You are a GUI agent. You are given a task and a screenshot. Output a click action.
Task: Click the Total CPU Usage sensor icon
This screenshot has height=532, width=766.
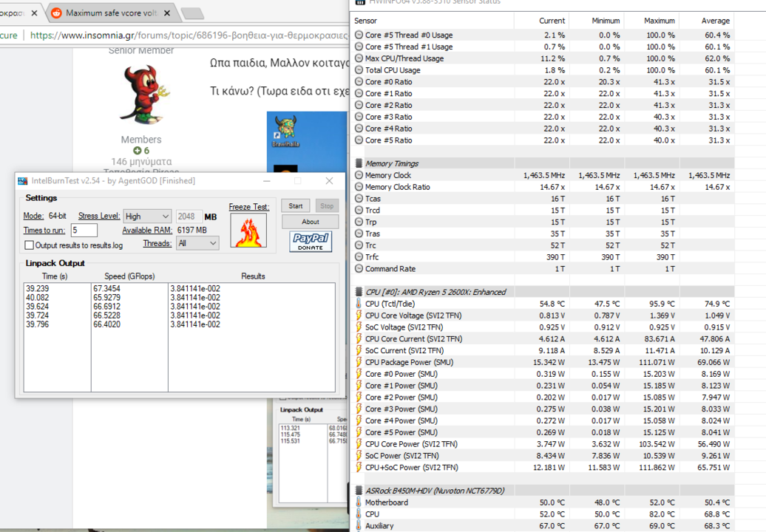(359, 70)
